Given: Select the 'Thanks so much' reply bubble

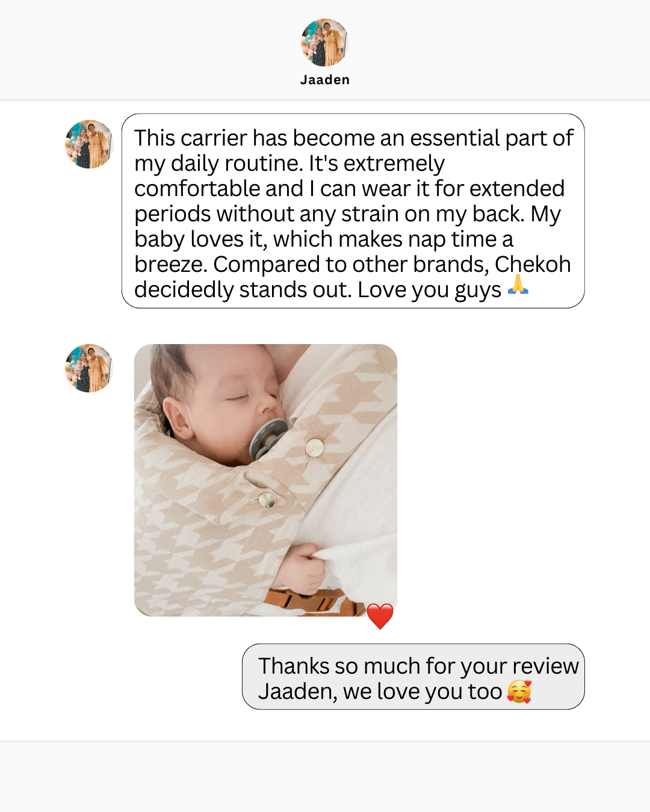Looking at the screenshot, I should (x=413, y=677).
